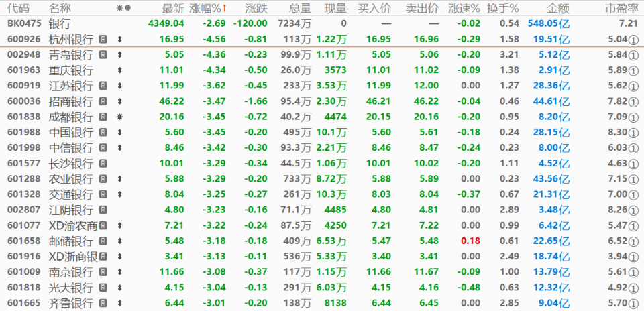
Task: Sort by the 总量 column header
Action: 300,8
